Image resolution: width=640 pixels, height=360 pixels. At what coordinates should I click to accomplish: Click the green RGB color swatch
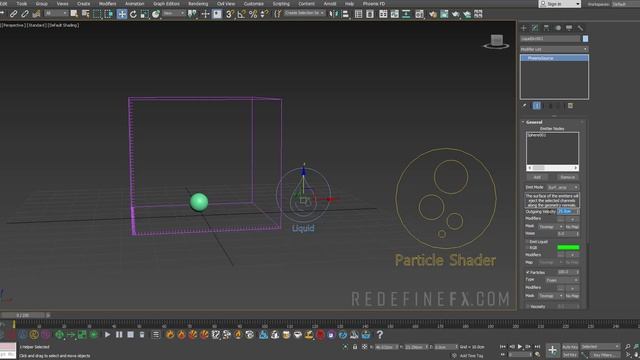point(568,247)
